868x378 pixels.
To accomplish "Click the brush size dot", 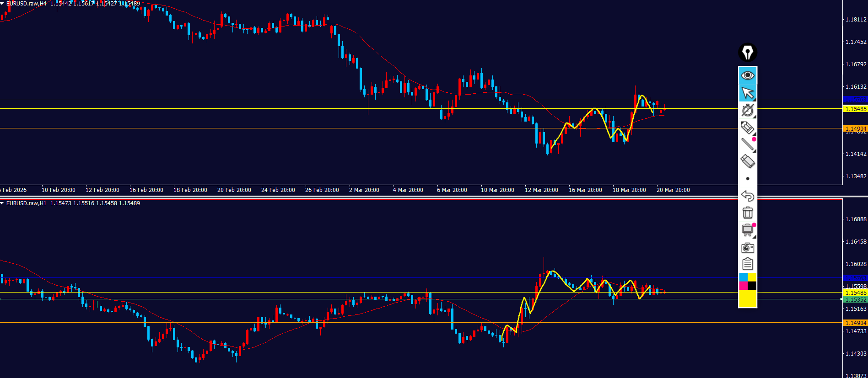I will [x=748, y=179].
